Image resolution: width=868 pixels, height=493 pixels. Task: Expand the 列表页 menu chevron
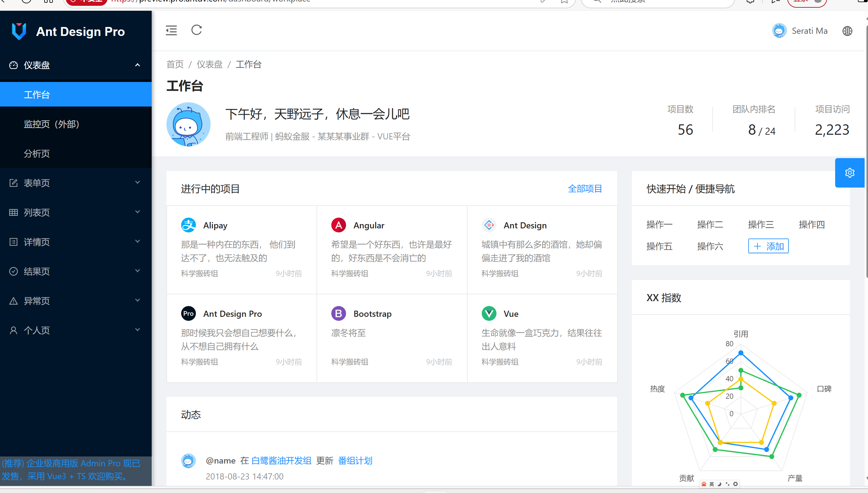pos(138,212)
